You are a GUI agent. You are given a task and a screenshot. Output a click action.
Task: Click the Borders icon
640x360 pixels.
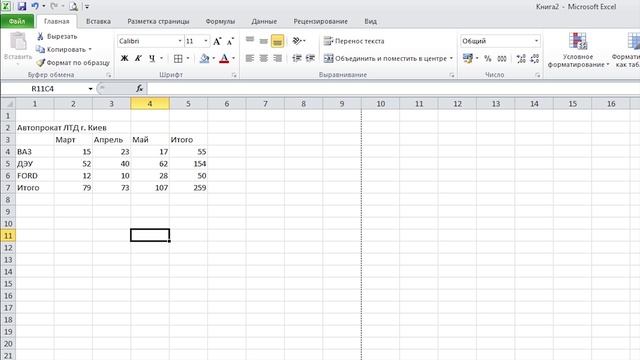[x=178, y=58]
